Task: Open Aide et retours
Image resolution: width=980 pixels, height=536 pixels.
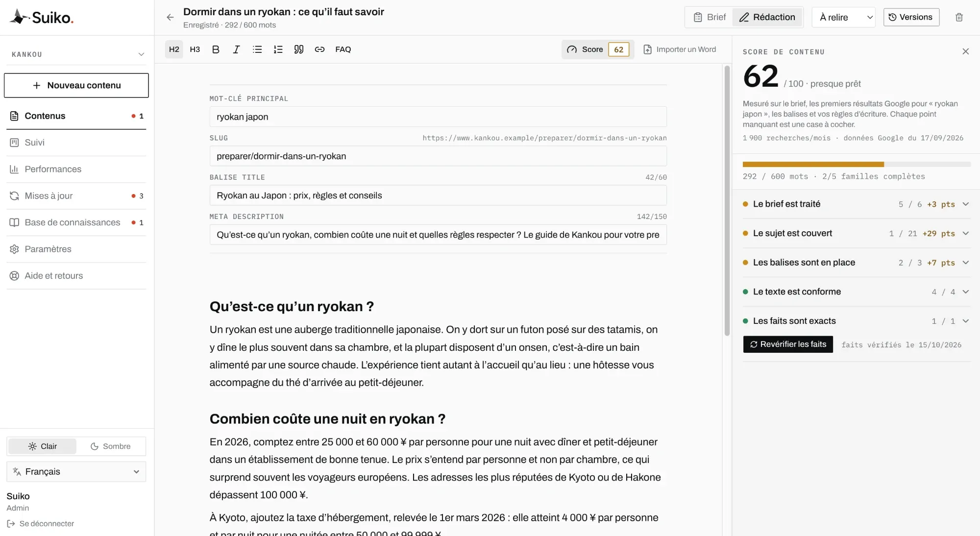Action: [76, 276]
